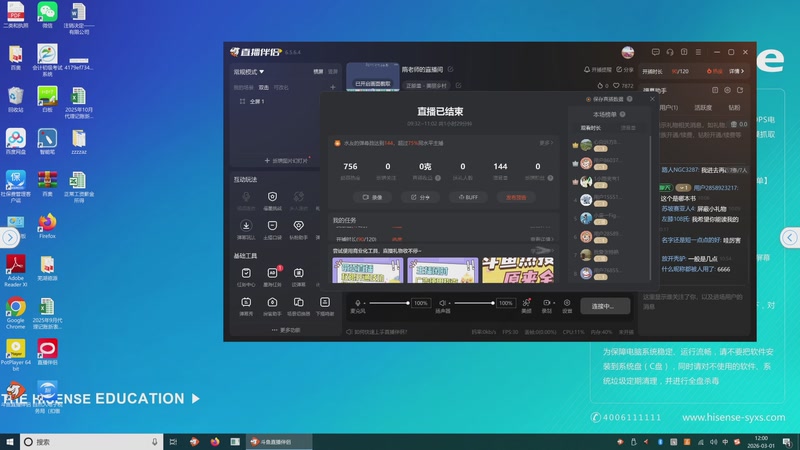The image size is (800, 450).
Task: Open the 弹幕秀 tool icon
Action: click(246, 302)
